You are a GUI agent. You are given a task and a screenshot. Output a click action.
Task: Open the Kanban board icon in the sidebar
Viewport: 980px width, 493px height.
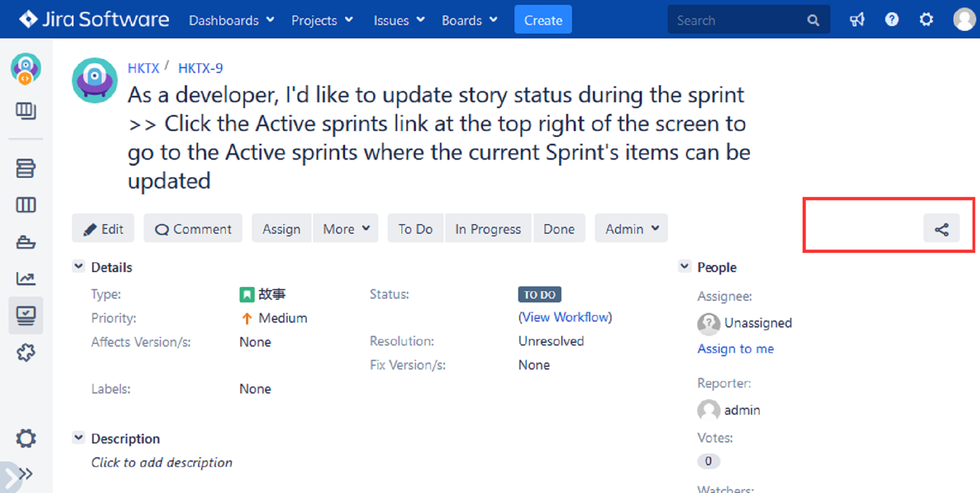click(26, 111)
